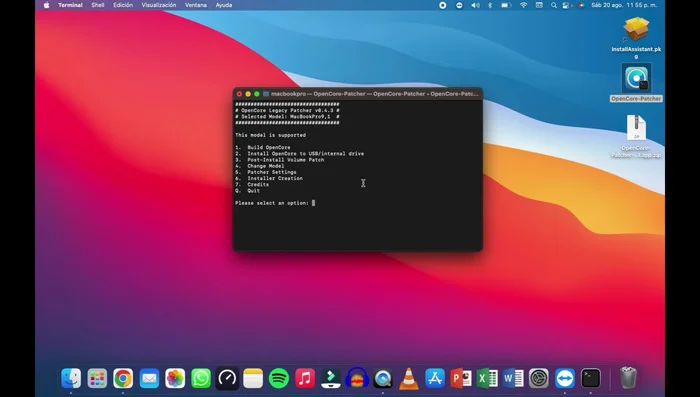Launch PowerPoint from the Dock

pos(461,378)
